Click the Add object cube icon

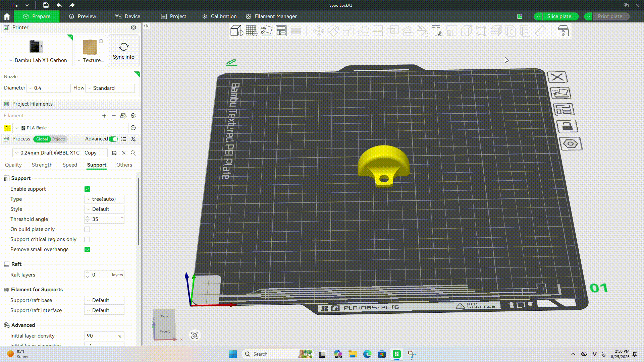[237, 31]
